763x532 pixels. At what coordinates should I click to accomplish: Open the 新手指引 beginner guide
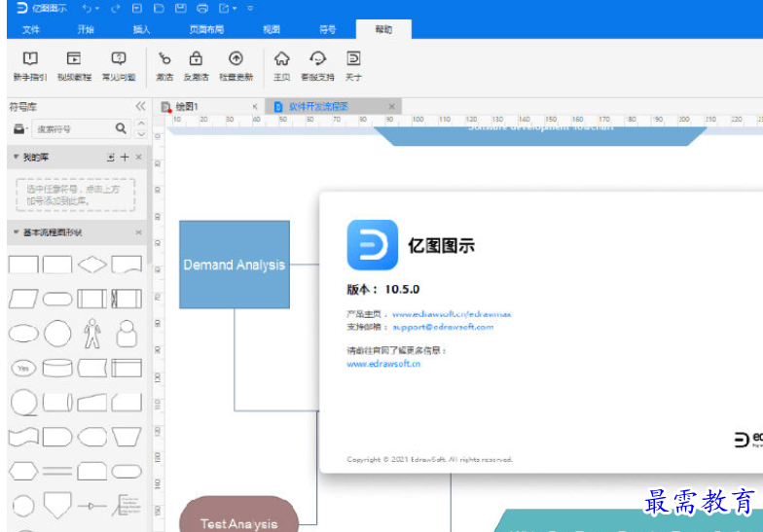point(30,66)
